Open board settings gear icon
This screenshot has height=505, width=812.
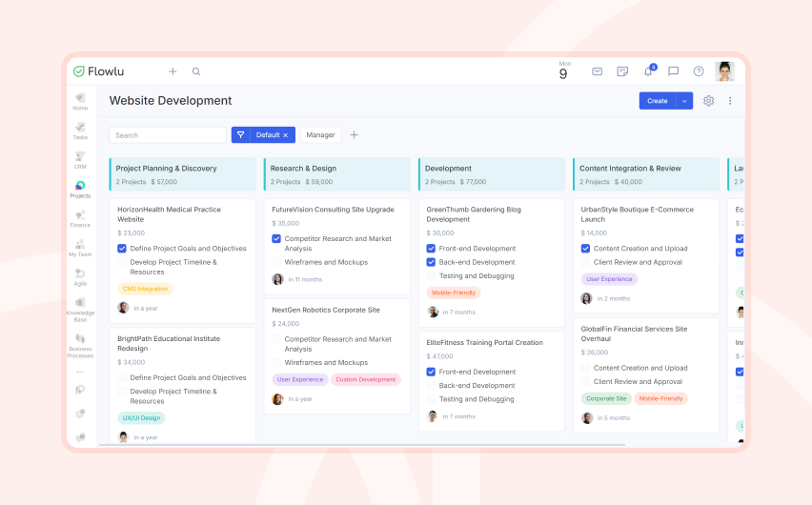pyautogui.click(x=708, y=100)
